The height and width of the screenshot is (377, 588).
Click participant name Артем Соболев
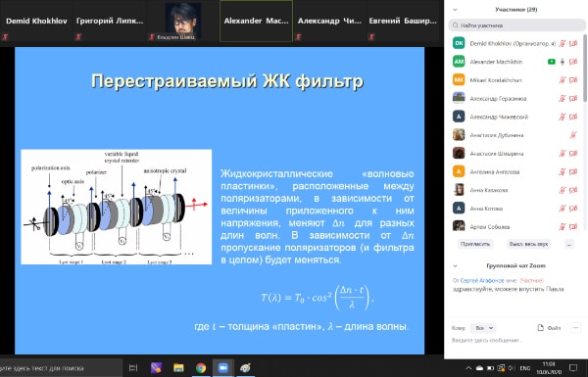point(489,227)
